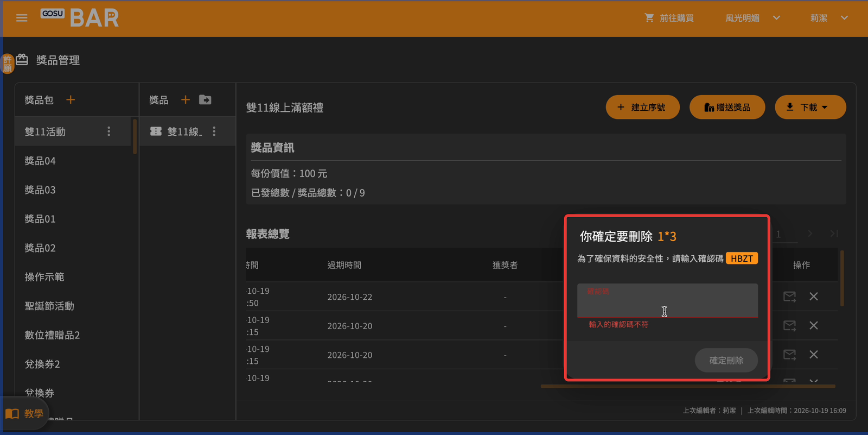868x435 pixels.
Task: Open the 下載 download dropdown
Action: click(810, 107)
